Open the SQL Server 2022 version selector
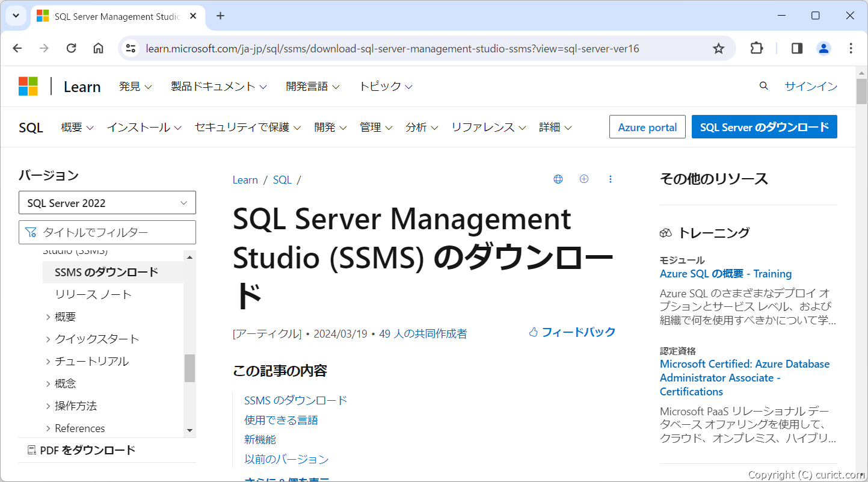Viewport: 868px width, 482px height. (107, 203)
